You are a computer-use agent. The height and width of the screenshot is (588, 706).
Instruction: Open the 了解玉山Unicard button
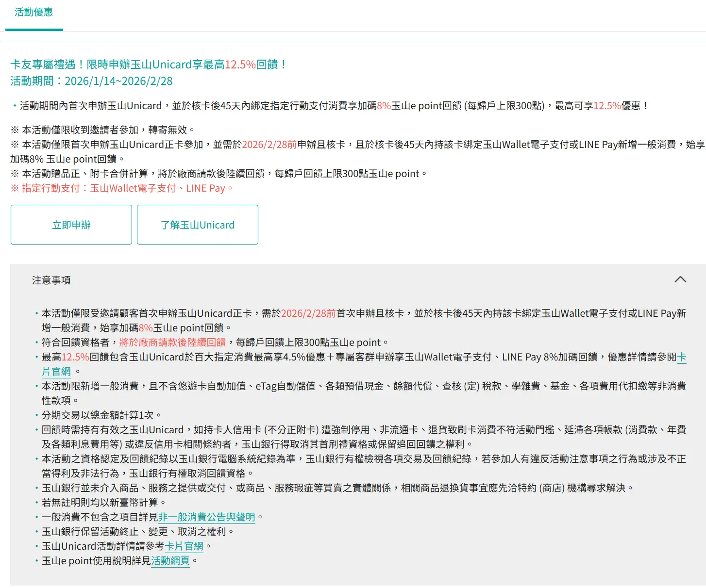pyautogui.click(x=198, y=225)
